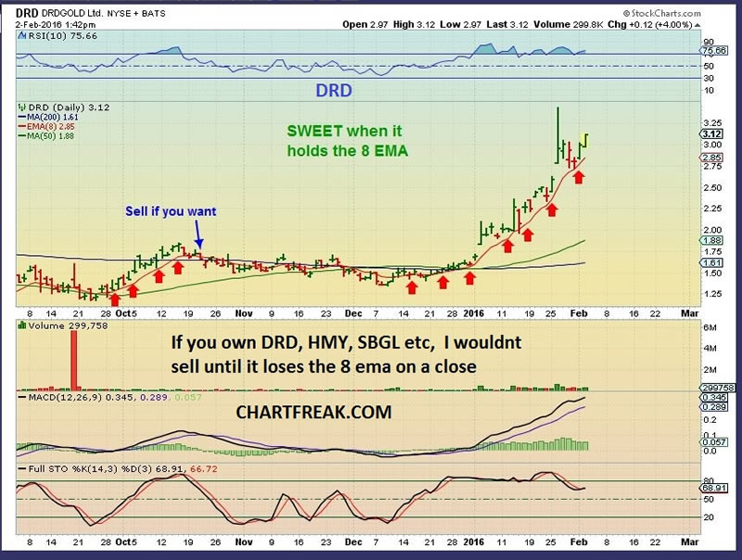The image size is (742, 560).
Task: Click the 68.91 stochastic value tag
Action: [x=714, y=487]
